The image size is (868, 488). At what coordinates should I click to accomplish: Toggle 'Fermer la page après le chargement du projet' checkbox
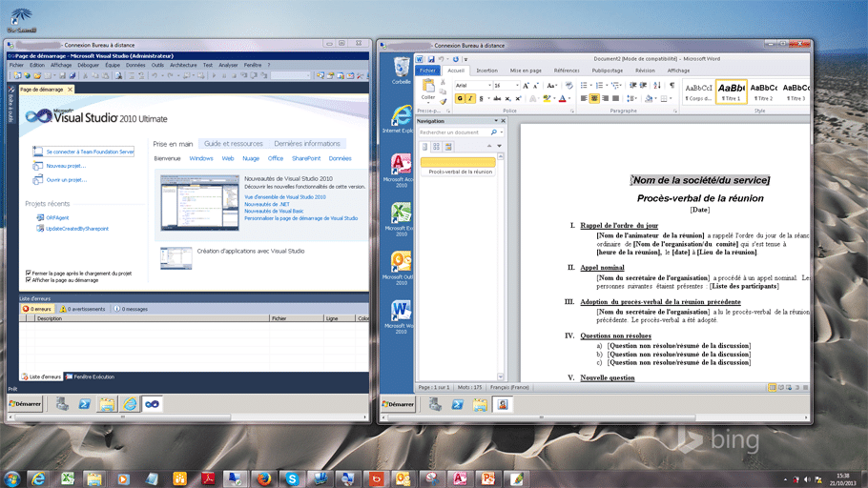click(x=29, y=273)
